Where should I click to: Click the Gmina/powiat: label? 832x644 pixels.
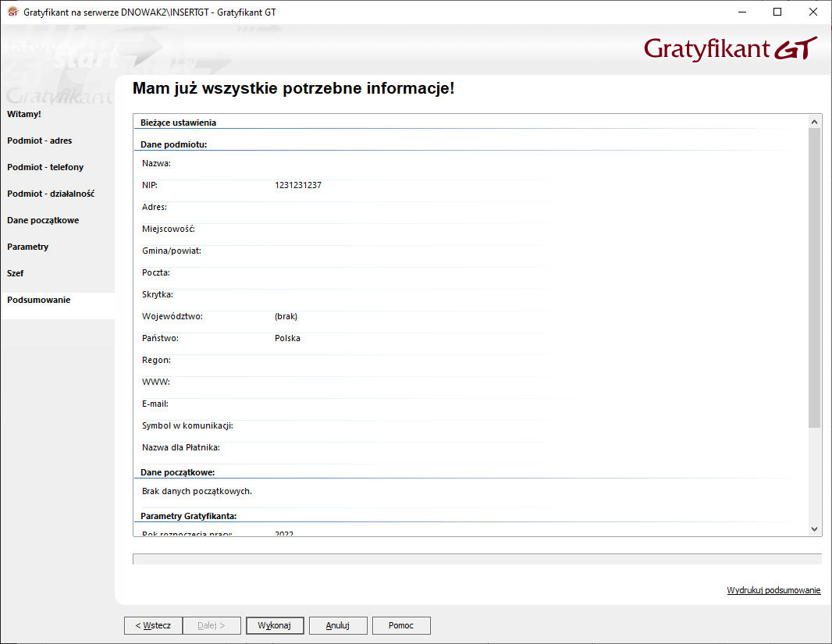(x=172, y=251)
